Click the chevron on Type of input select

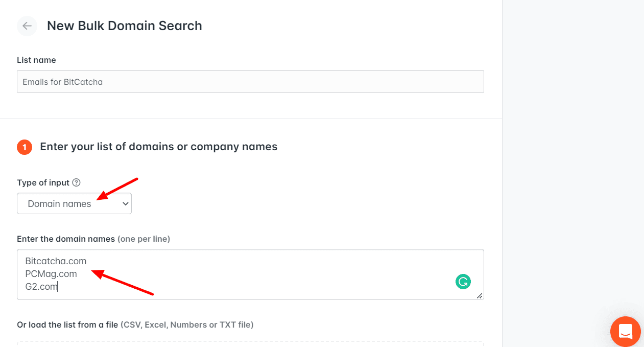(125, 203)
